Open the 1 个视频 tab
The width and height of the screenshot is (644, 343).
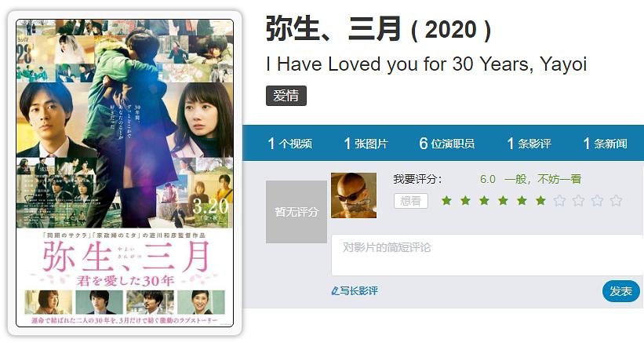pyautogui.click(x=290, y=144)
